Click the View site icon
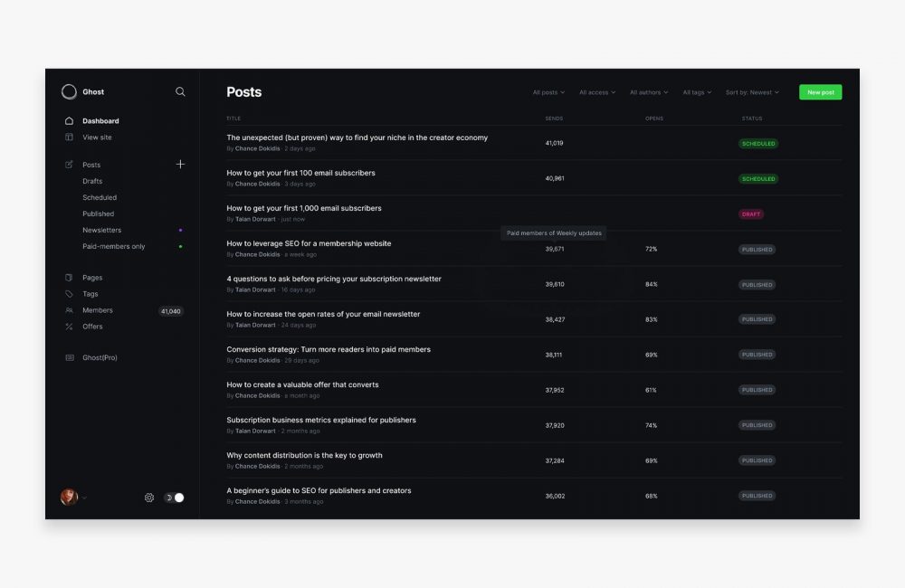The image size is (905, 588). point(69,138)
